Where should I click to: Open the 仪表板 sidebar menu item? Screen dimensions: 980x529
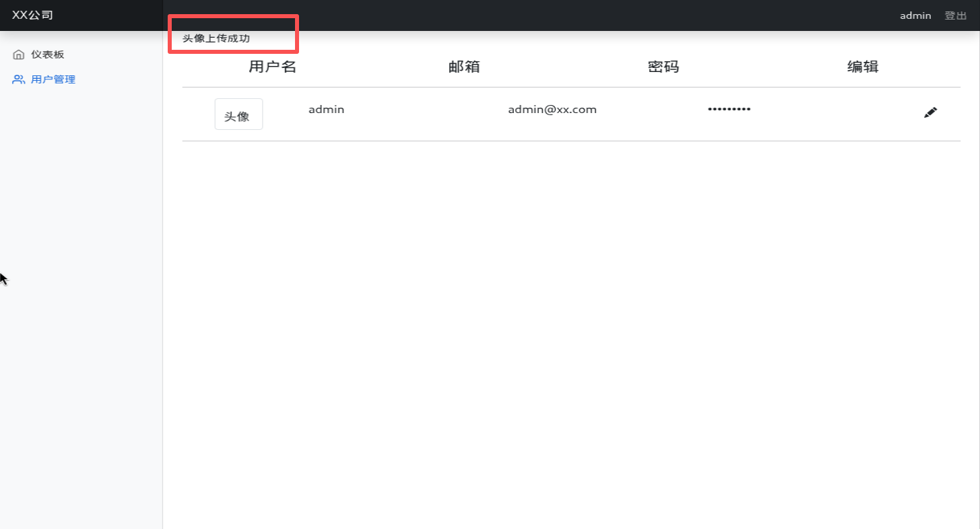47,55
